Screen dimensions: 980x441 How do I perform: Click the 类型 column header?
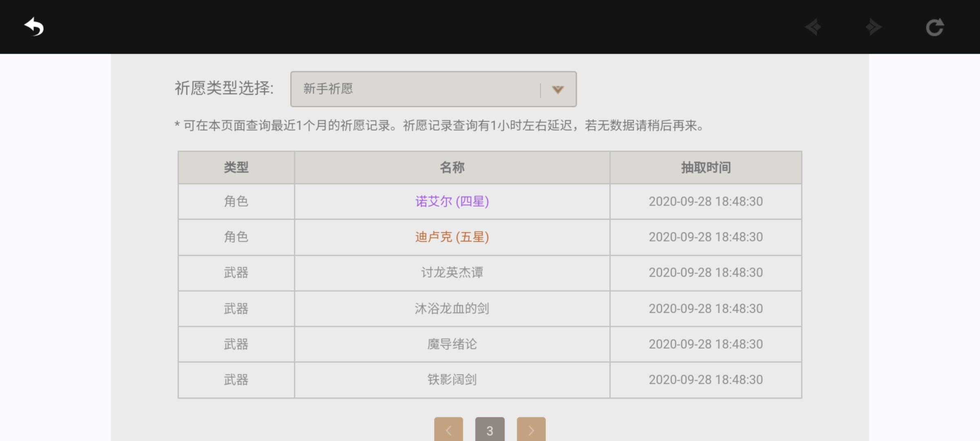point(236,167)
